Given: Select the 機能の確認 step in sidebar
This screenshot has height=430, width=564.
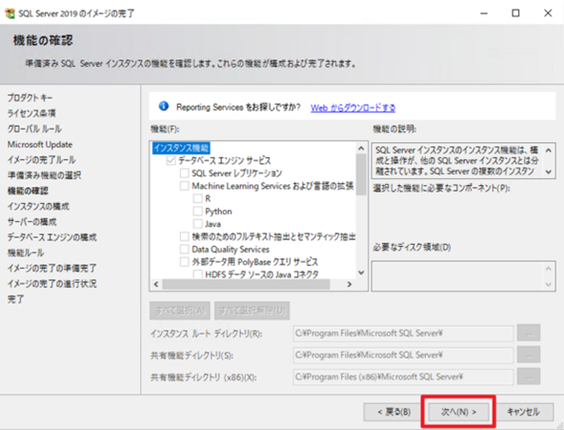Looking at the screenshot, I should 28,191.
